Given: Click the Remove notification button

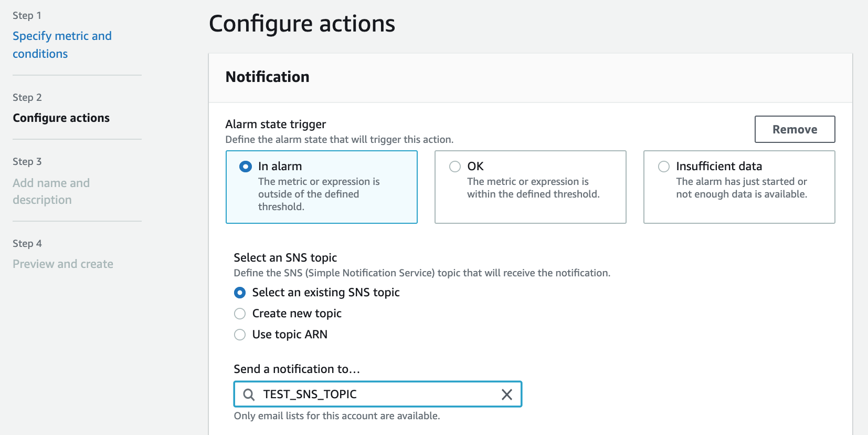Looking at the screenshot, I should point(795,129).
